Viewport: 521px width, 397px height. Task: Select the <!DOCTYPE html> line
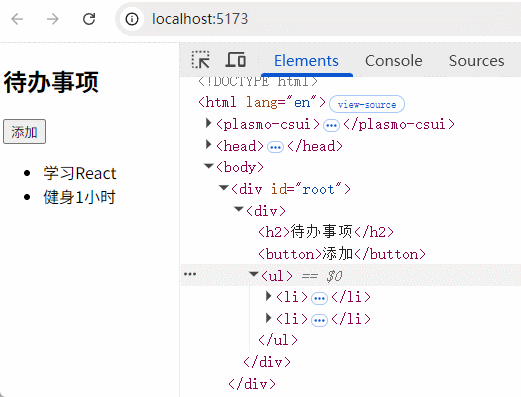coord(258,81)
